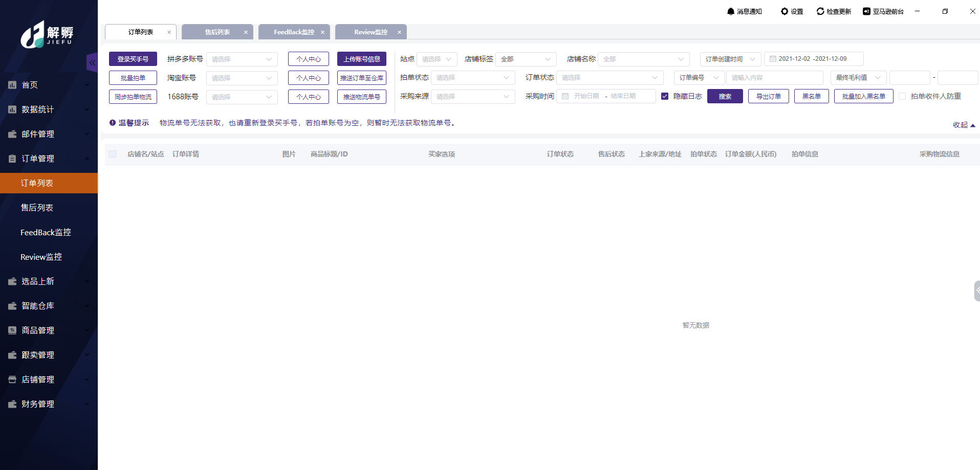Click 检查更新 refresh icon

(x=820, y=11)
